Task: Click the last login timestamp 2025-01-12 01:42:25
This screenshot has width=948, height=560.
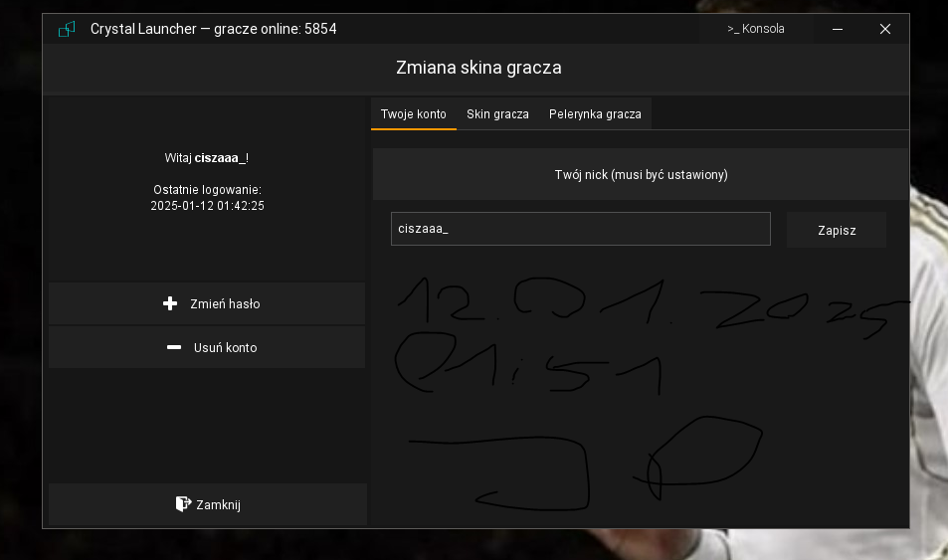Action: coord(207,206)
